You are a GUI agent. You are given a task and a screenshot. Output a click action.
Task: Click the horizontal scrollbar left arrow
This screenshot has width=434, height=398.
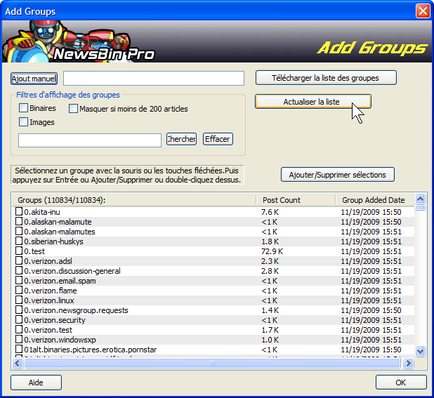(x=17, y=363)
